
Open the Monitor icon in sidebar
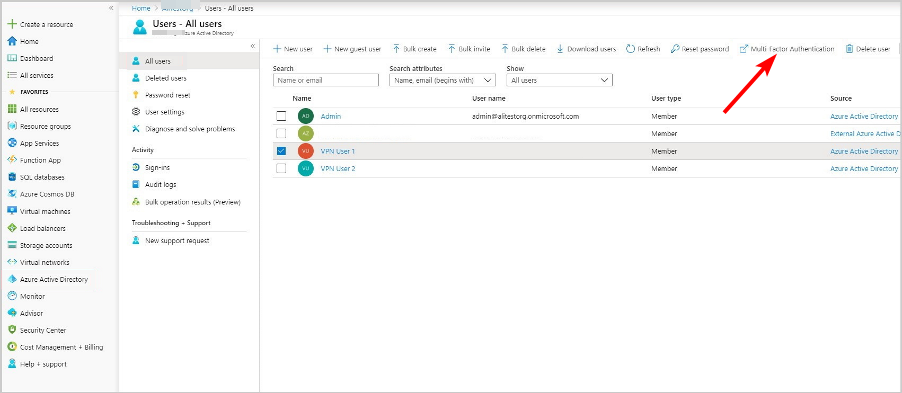12,296
